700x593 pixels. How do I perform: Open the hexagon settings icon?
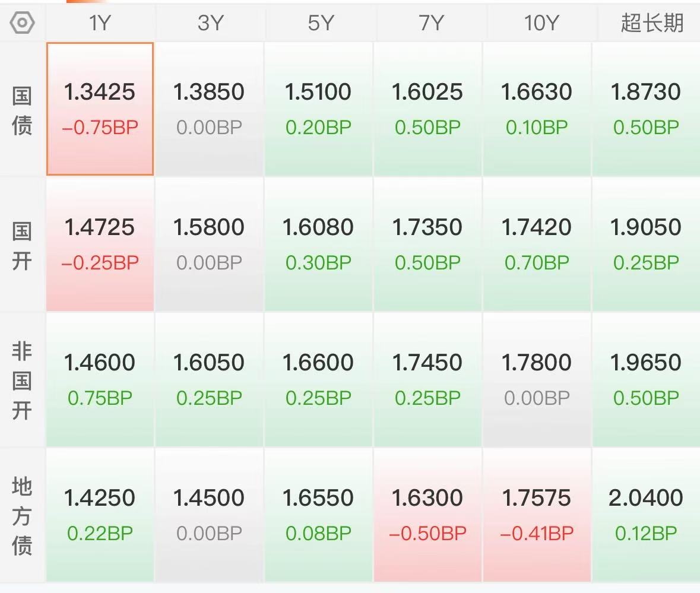point(22,23)
